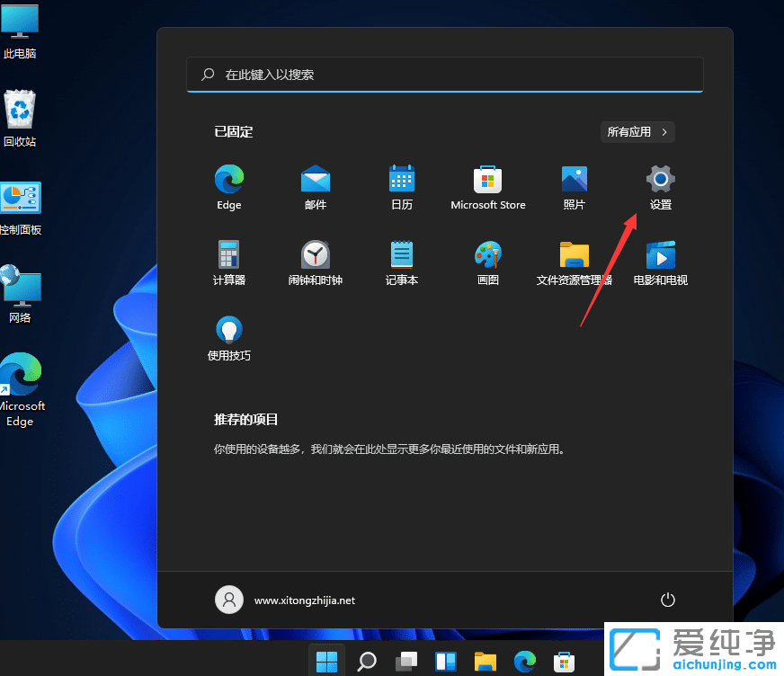Start 电影和电视 Movies & TV
The image size is (784, 676).
point(660,254)
